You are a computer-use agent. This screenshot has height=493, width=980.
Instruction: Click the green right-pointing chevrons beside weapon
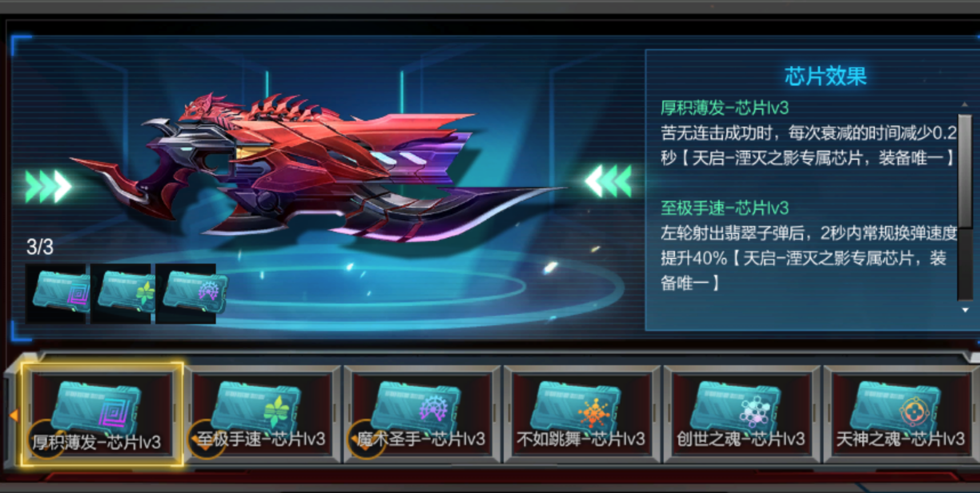[48, 186]
